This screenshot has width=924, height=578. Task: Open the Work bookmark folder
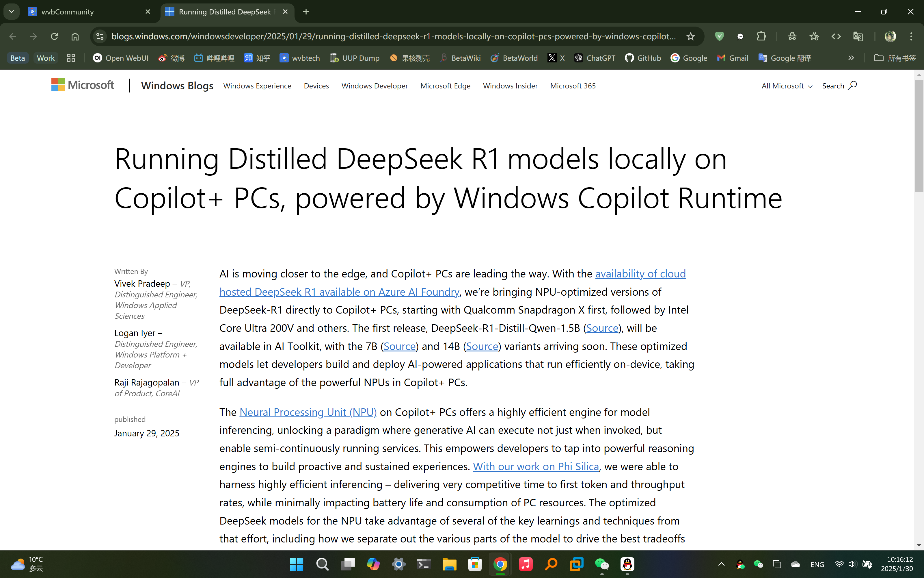tap(46, 58)
